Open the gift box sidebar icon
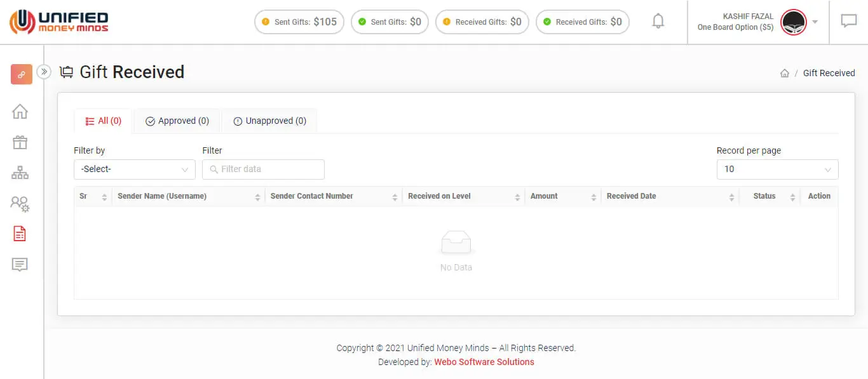 20,142
